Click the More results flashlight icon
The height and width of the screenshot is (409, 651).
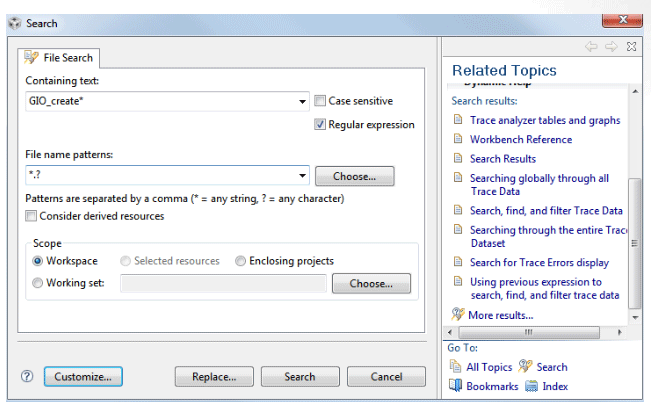point(457,315)
